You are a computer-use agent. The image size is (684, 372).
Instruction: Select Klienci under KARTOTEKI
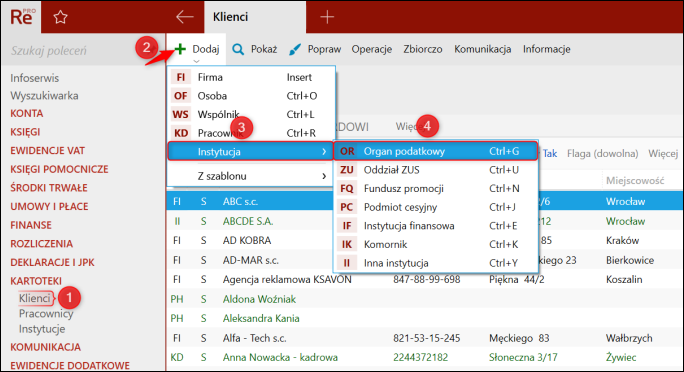point(35,298)
